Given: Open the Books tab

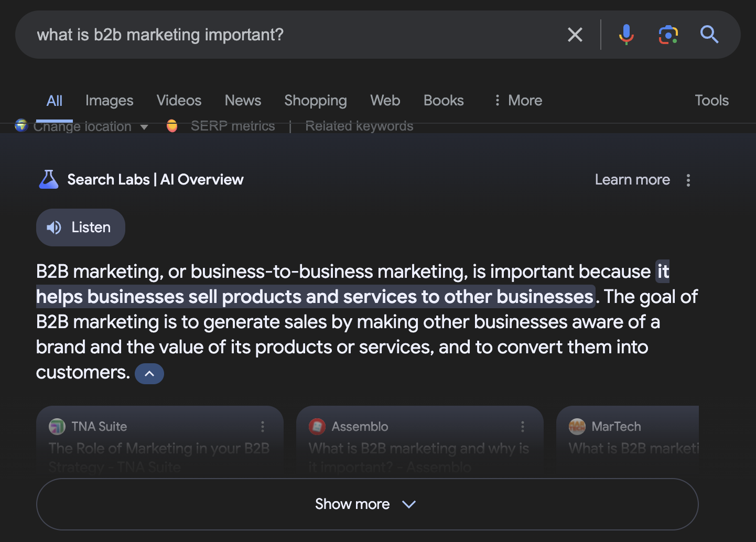Looking at the screenshot, I should 444,101.
